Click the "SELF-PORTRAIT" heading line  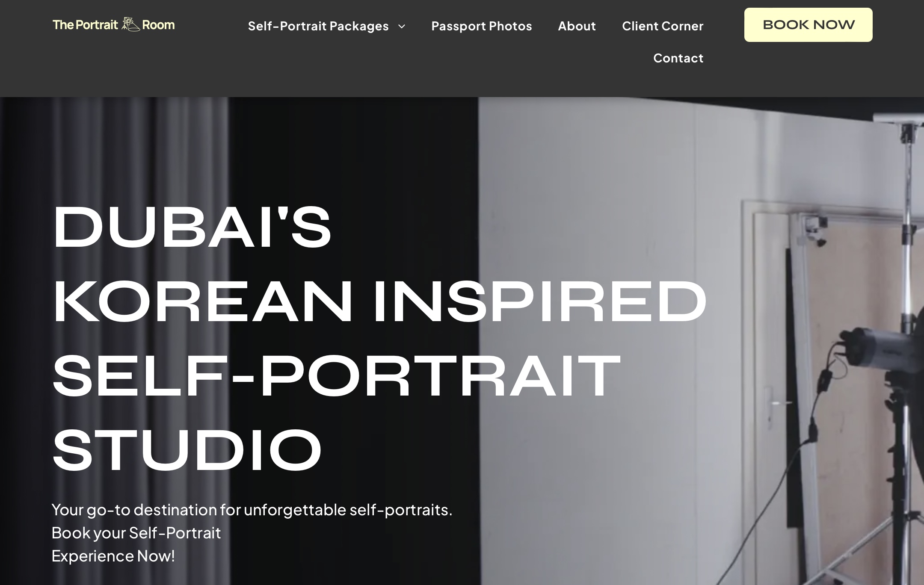click(336, 375)
